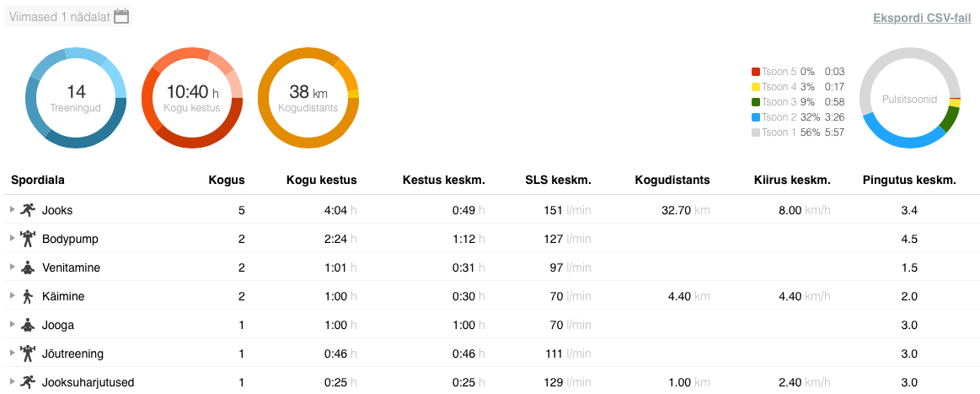Click the stretching icon for Venitamine
The image size is (980, 394).
click(28, 267)
